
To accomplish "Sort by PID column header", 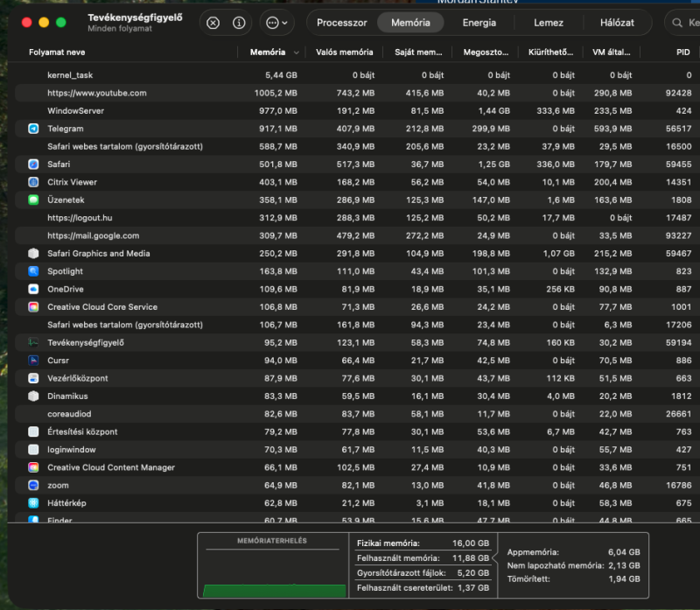I will tap(682, 53).
